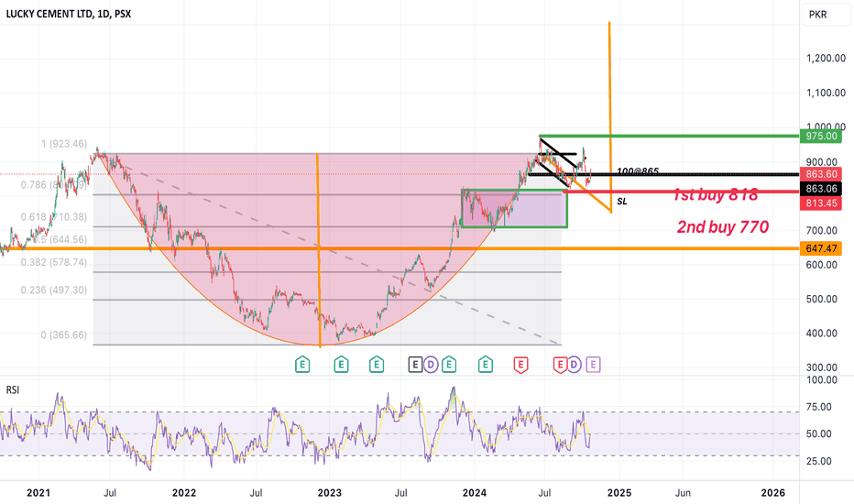This screenshot has height=504, width=854.
Task: Open purple D dividend marker beside black E
Action: pyautogui.click(x=431, y=365)
